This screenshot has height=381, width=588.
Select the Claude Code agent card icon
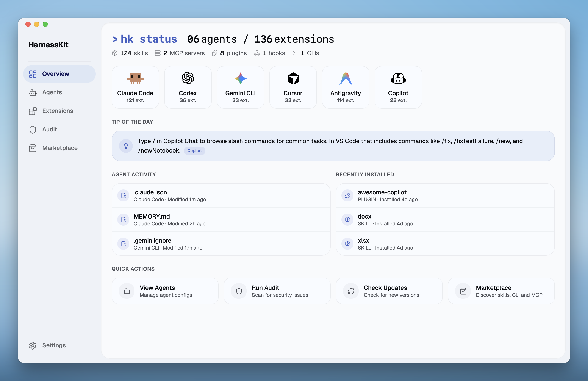tap(135, 78)
